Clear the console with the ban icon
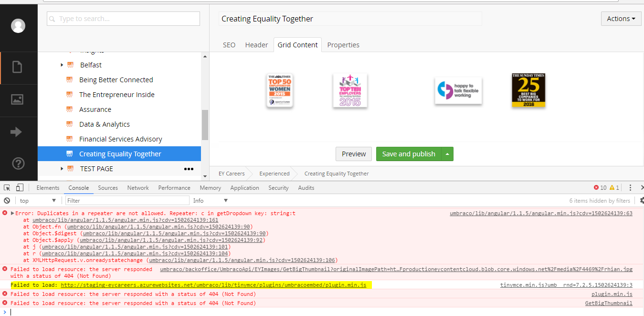The height and width of the screenshot is (316, 644). pyautogui.click(x=7, y=201)
